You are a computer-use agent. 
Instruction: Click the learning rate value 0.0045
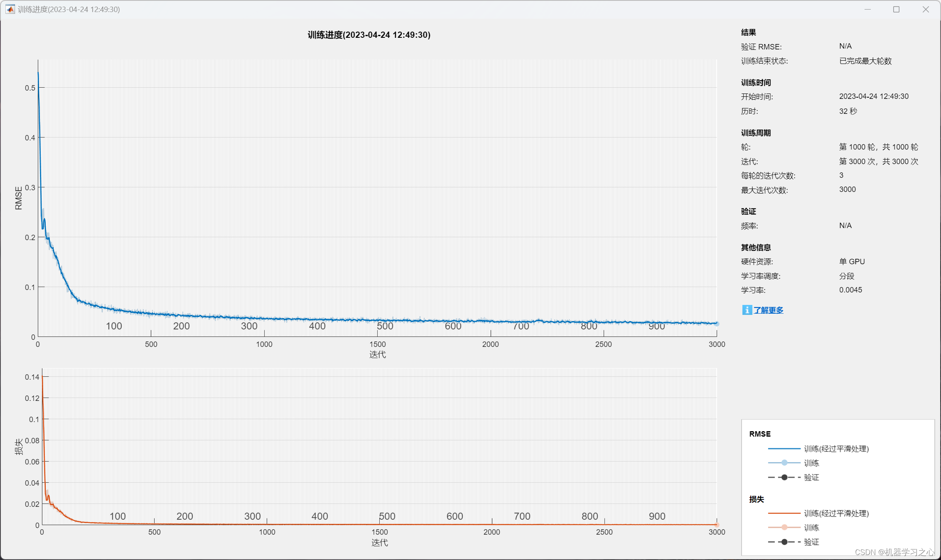click(850, 290)
